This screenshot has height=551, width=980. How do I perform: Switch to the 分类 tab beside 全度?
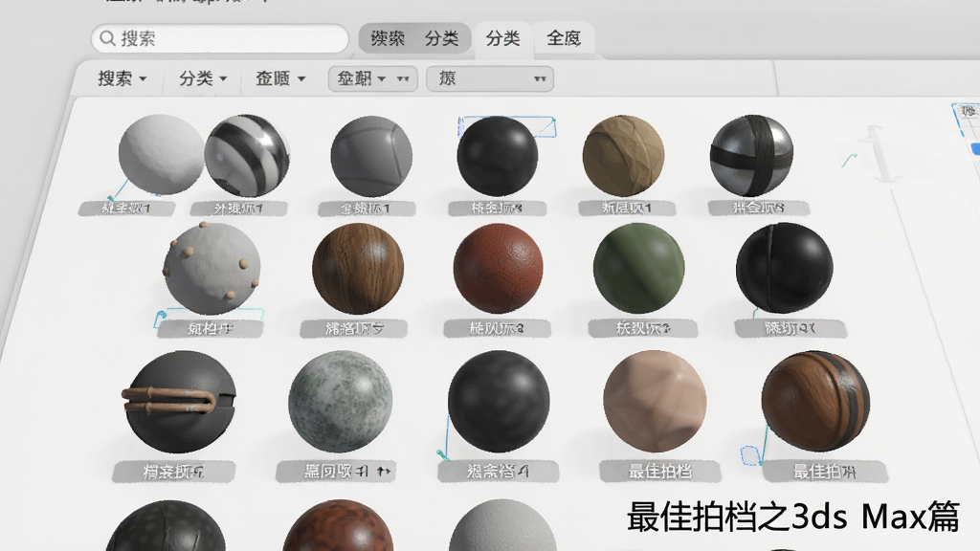click(x=503, y=38)
